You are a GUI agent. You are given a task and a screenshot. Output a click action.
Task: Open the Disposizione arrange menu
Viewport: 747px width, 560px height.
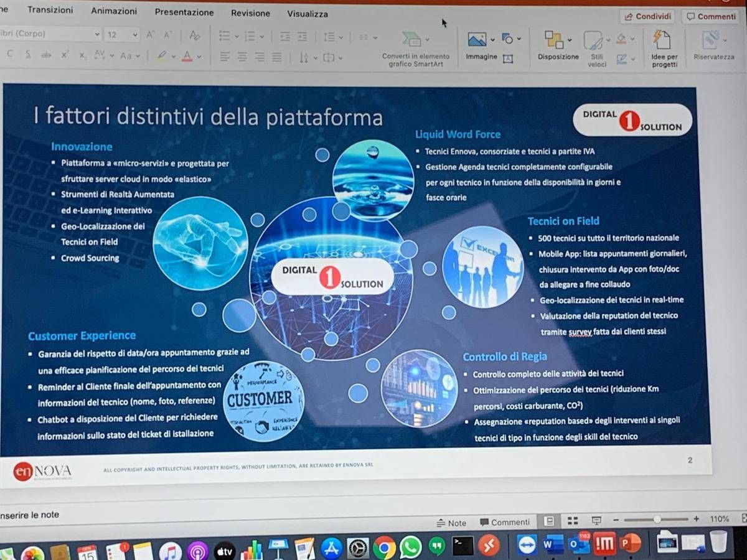pyautogui.click(x=558, y=46)
